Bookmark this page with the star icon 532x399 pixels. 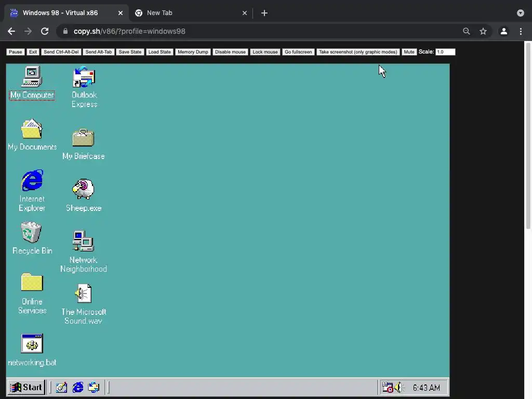coord(483,31)
